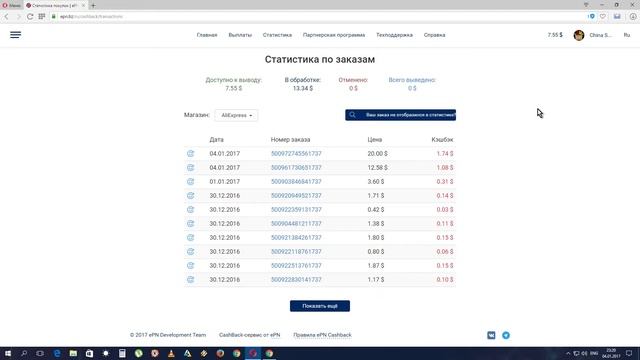
Task: Expand the AliExpress shop dropdown
Action: [236, 116]
